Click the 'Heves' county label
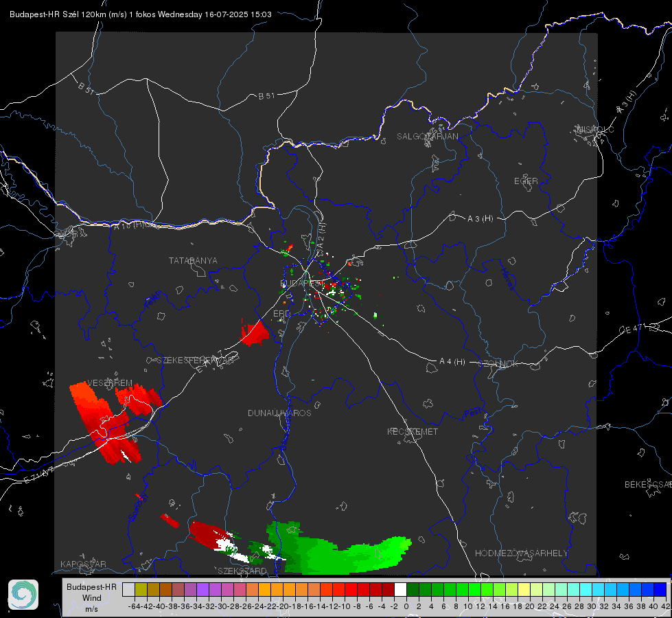 point(508,279)
